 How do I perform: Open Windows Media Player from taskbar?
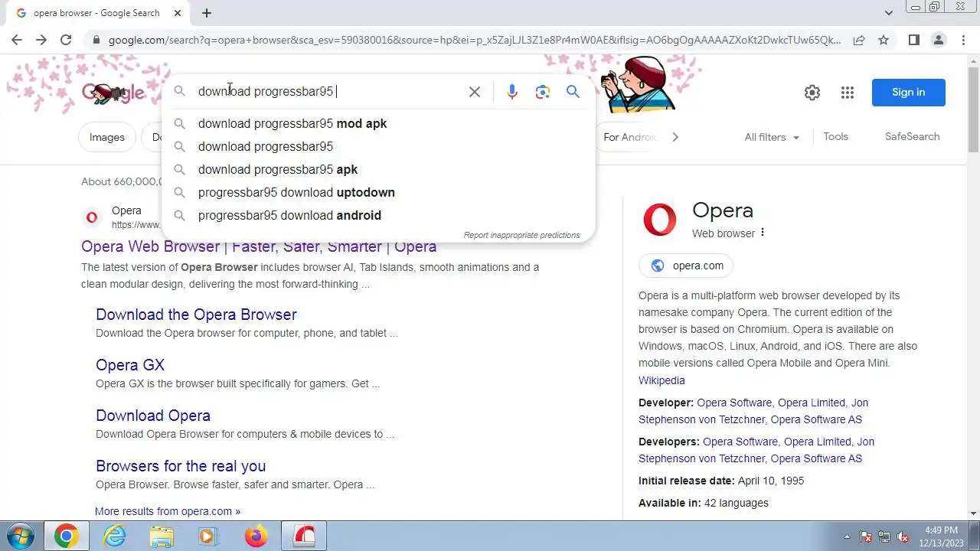[x=208, y=536]
